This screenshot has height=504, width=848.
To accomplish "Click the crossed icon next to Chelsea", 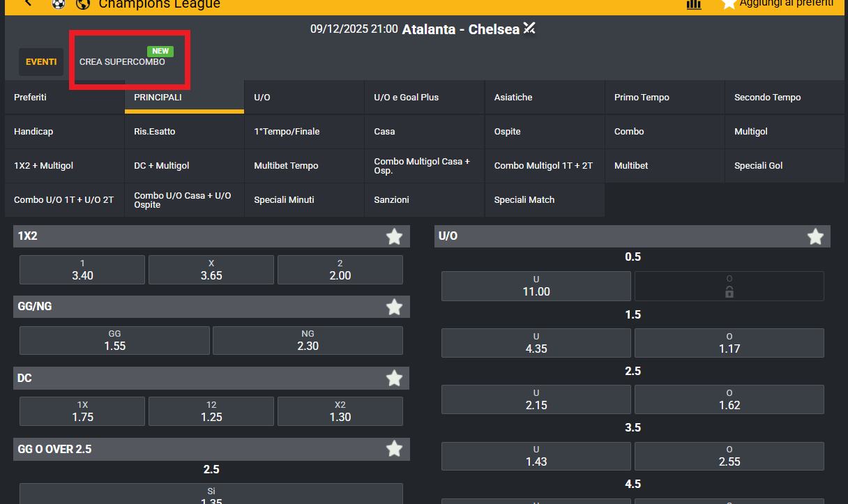I will [x=529, y=29].
